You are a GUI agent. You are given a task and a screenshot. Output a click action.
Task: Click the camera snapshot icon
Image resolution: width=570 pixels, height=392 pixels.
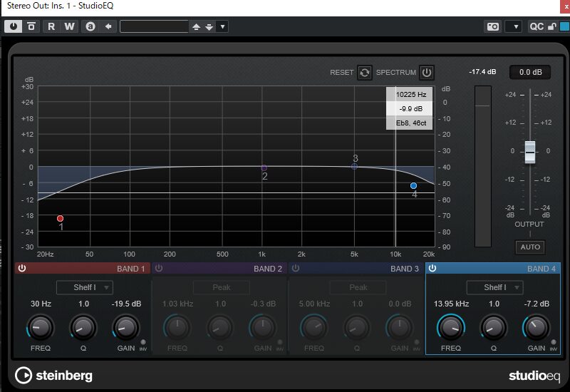493,26
